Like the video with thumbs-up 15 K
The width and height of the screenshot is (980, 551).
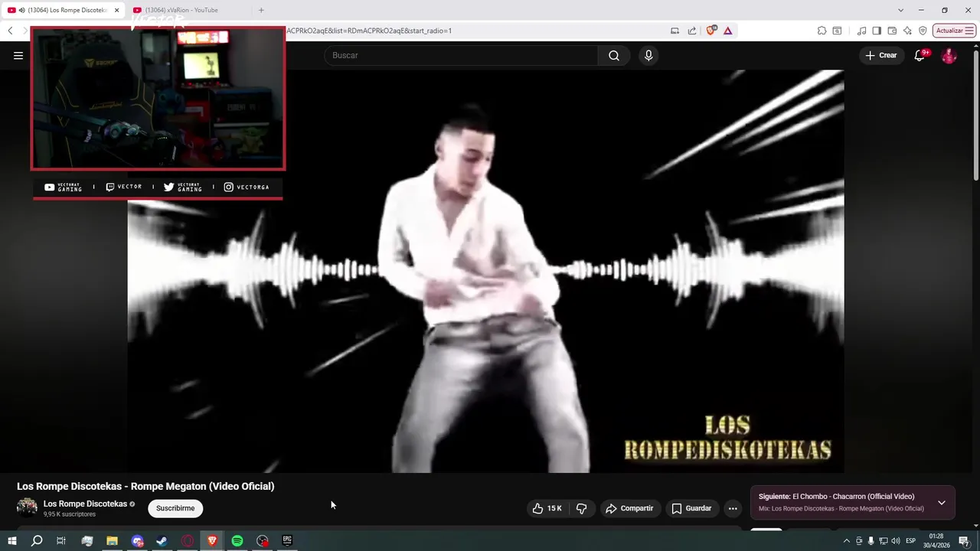(547, 508)
